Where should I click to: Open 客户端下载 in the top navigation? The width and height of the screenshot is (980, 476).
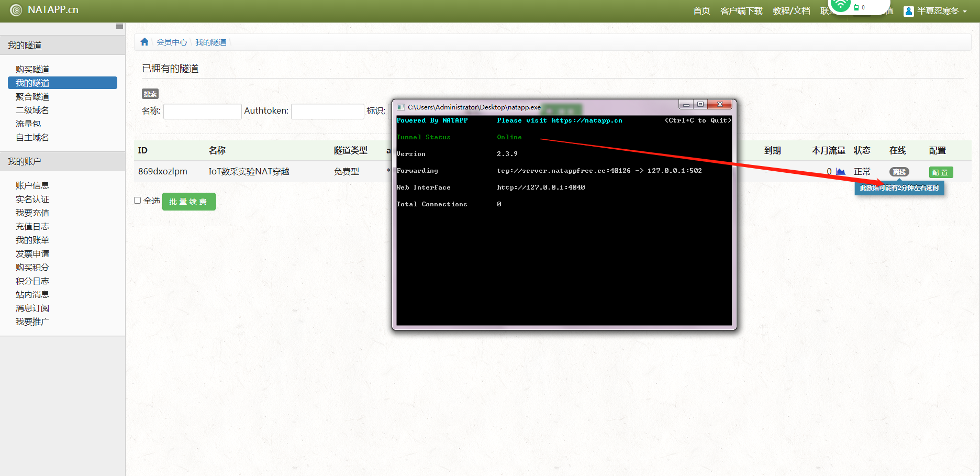pos(741,11)
